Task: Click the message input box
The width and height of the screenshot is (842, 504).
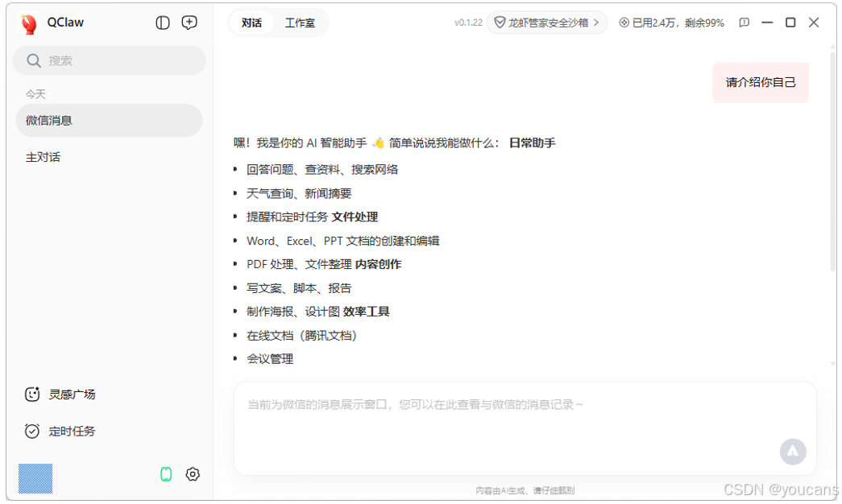Action: [x=525, y=428]
